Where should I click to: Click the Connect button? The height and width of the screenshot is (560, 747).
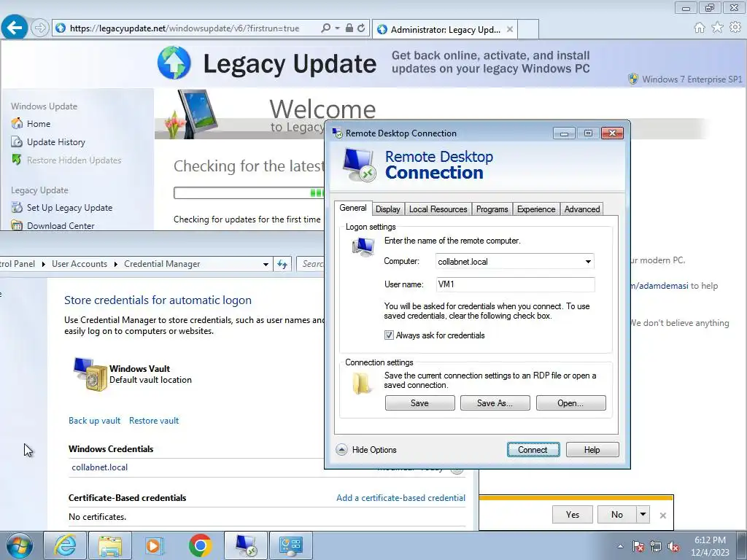point(533,449)
